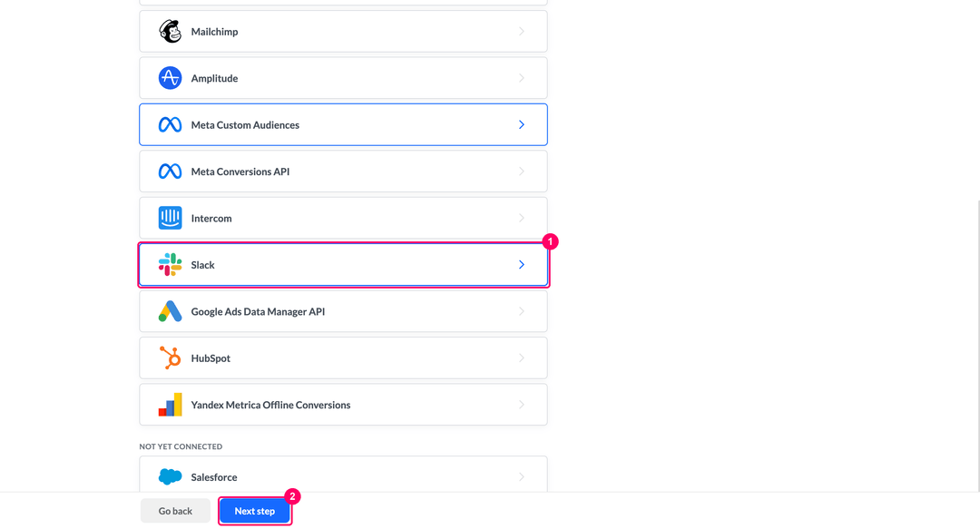Open the Meta Conversions API chevron
Viewport: 980px width, 529px height.
(x=521, y=171)
